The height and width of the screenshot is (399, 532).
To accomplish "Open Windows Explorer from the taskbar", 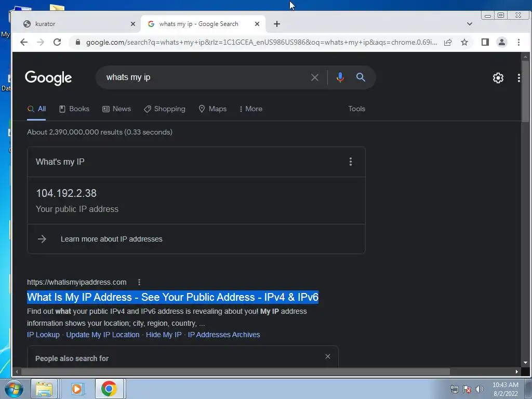I will click(x=44, y=389).
